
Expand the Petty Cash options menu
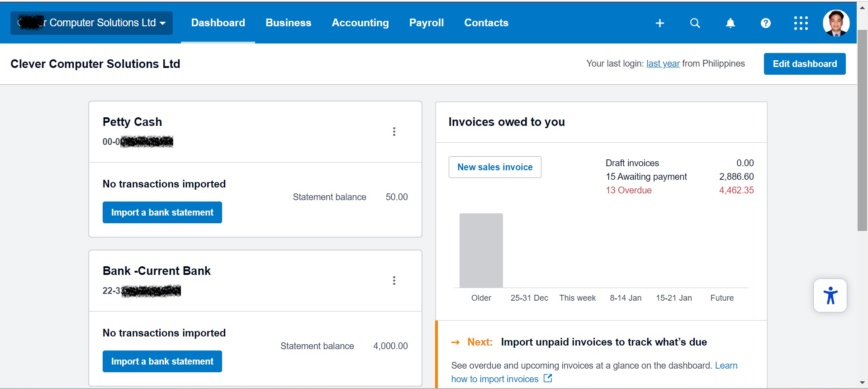[x=394, y=131]
